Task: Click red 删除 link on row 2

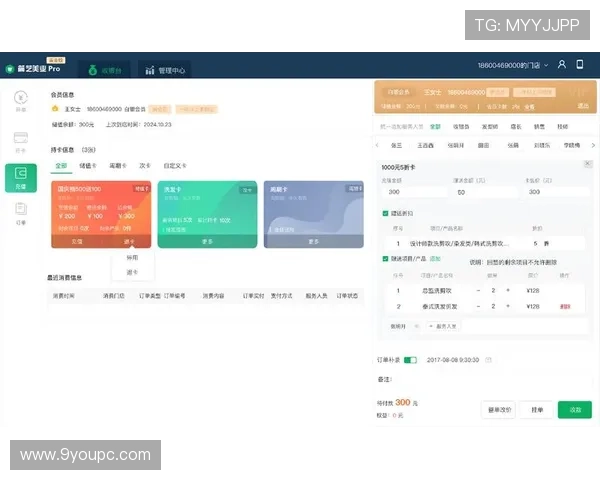Action: (x=565, y=307)
